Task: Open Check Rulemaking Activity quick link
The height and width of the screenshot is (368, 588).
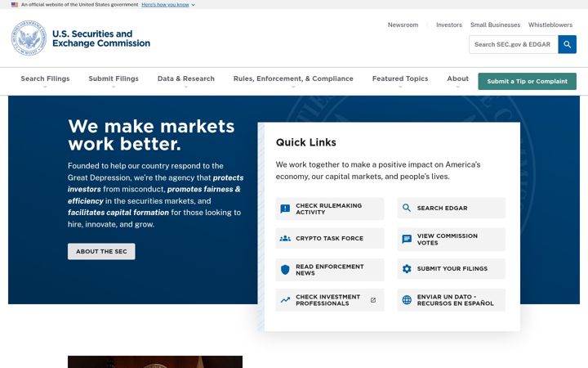Action: coord(330,209)
